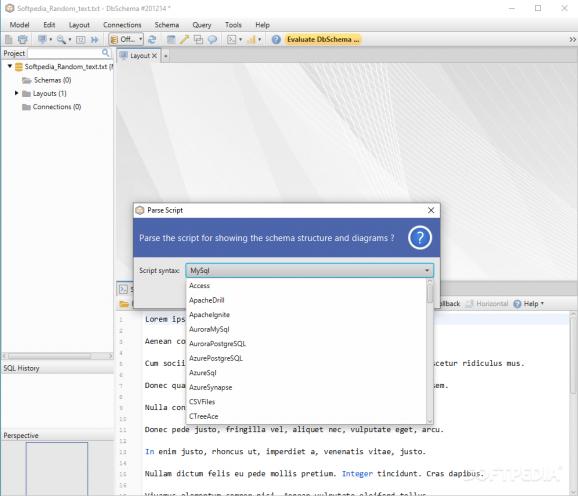578x496 pixels.
Task: Choose AuroraMySql from syntax list
Action: (306, 329)
